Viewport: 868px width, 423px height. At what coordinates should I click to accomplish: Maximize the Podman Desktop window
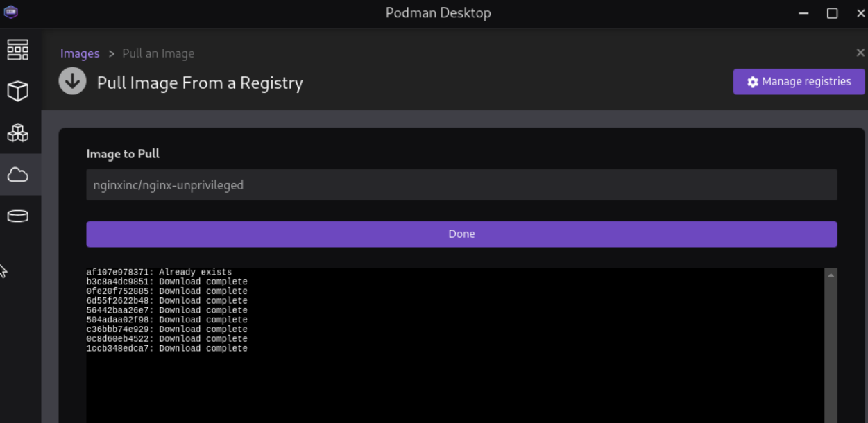(x=832, y=13)
